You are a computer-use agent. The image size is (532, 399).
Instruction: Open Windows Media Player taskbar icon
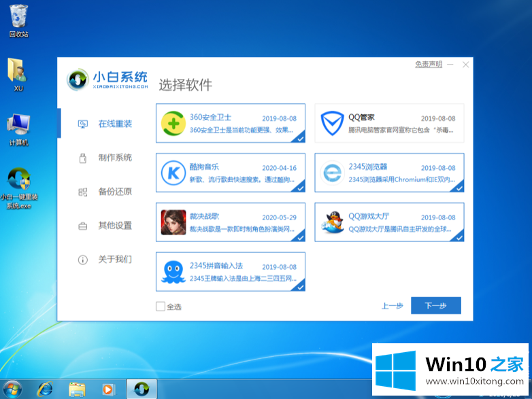(x=109, y=389)
